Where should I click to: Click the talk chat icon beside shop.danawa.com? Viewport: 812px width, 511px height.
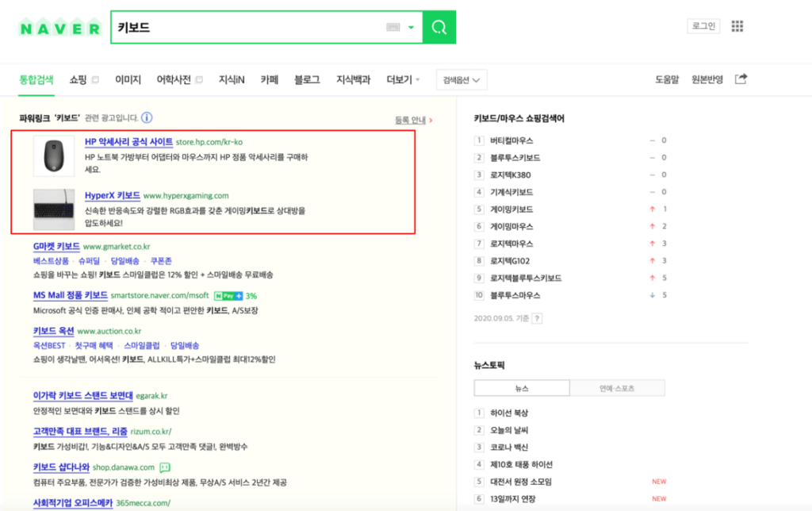click(x=165, y=467)
